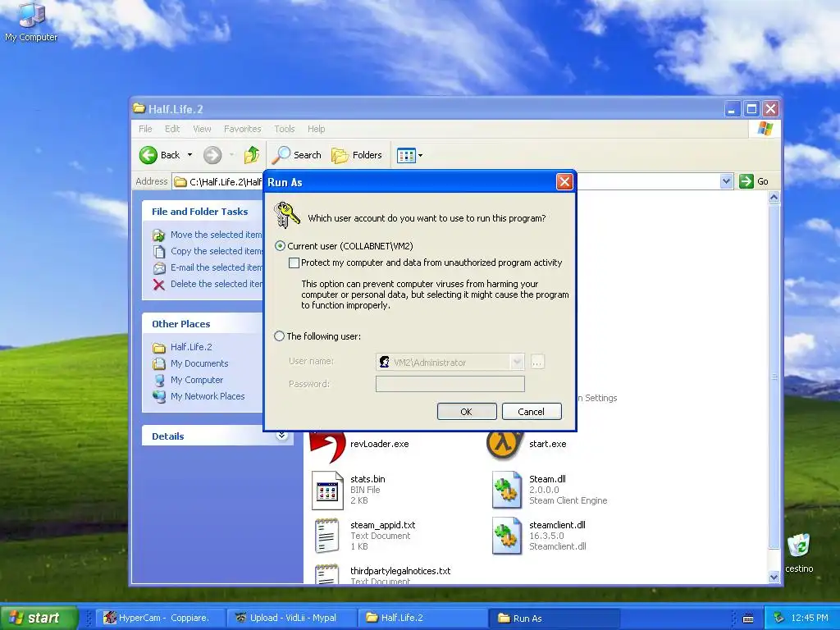Click the "Steam Client Engine" description text

coord(568,500)
